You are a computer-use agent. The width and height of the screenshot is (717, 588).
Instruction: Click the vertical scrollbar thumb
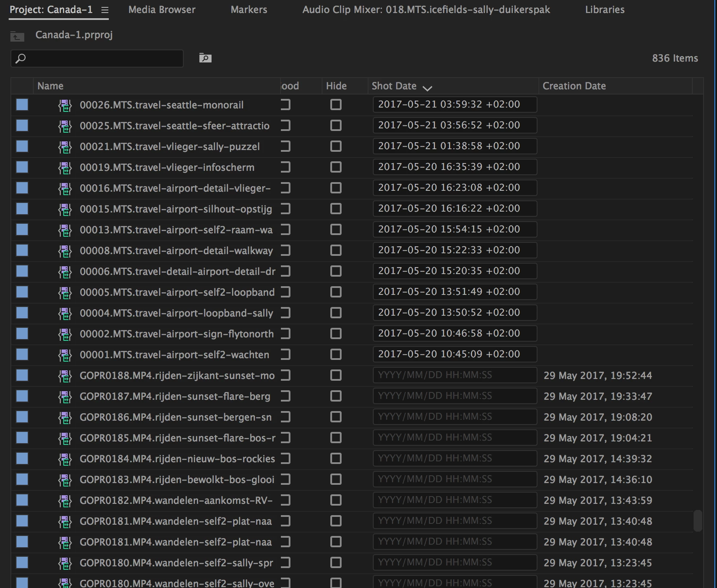[697, 521]
